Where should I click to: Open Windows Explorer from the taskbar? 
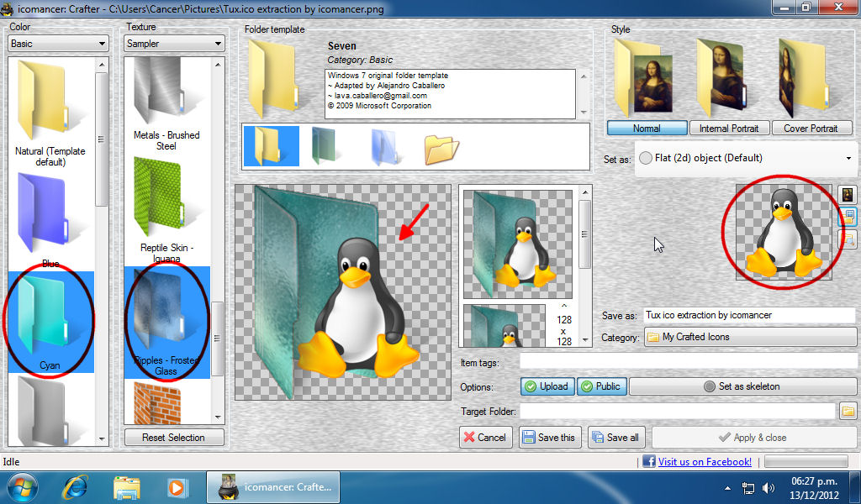127,487
